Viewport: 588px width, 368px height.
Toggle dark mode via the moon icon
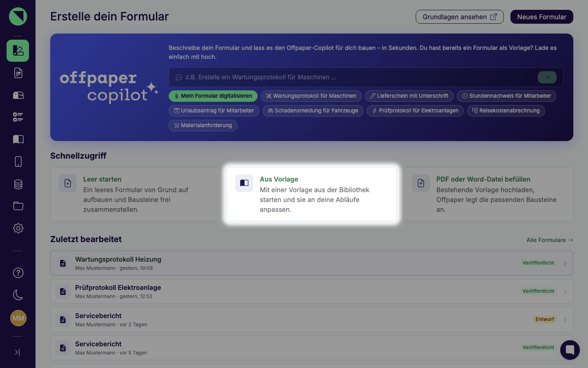18,295
